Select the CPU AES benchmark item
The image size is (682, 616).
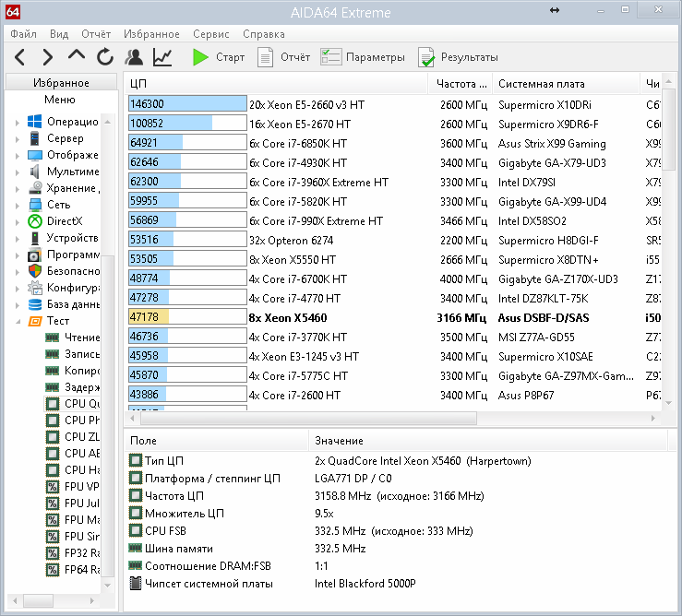73,454
